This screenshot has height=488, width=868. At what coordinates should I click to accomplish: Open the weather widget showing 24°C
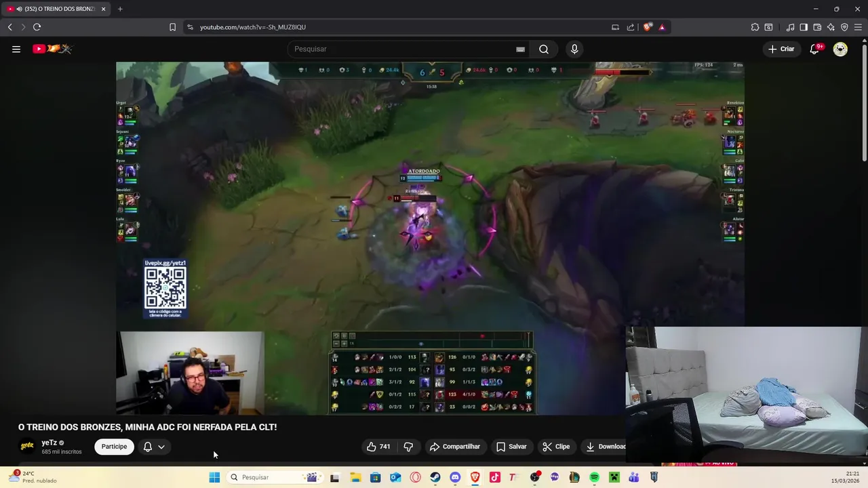(33, 476)
